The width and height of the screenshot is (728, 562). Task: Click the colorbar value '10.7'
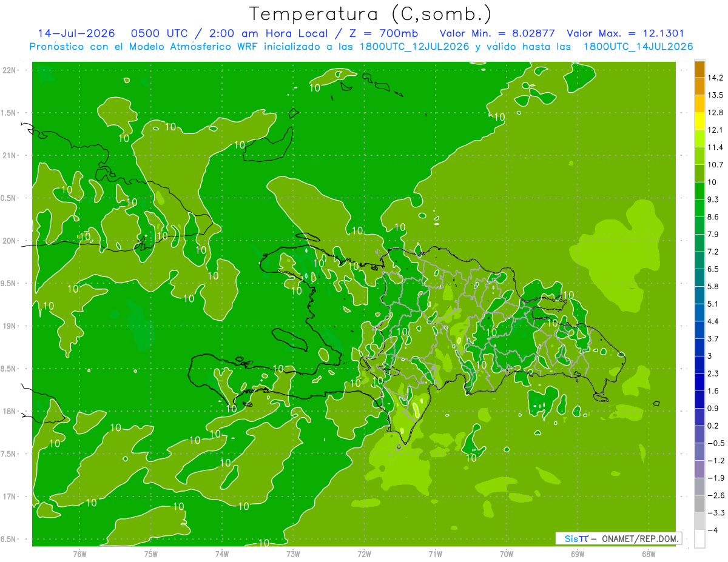[715, 165]
